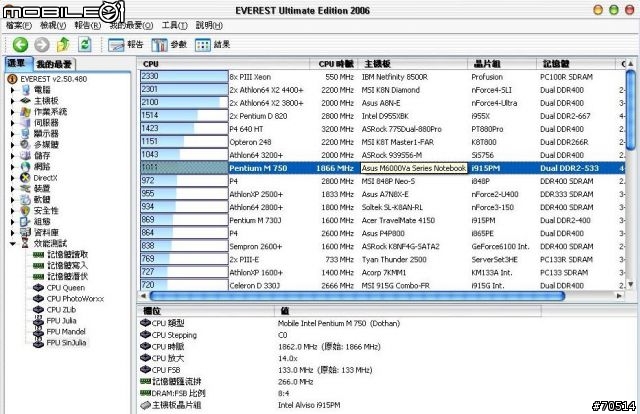This screenshot has width=640, height=414.
Task: Expand the 伺服器 tree node
Action: (x=12, y=123)
